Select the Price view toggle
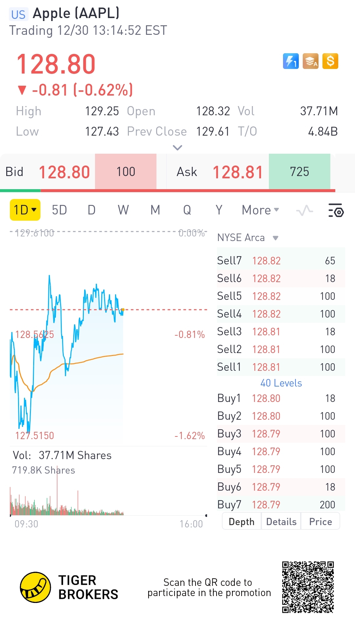 [x=320, y=522]
